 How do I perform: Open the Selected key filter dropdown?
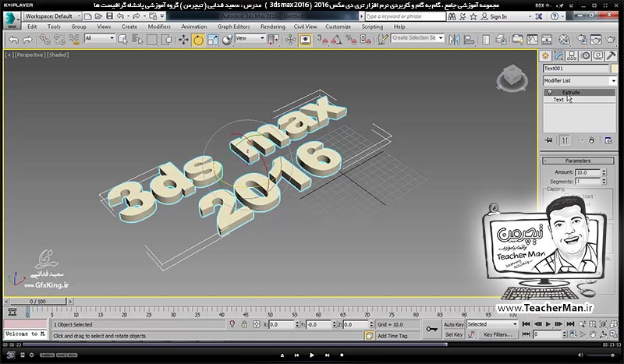point(493,324)
